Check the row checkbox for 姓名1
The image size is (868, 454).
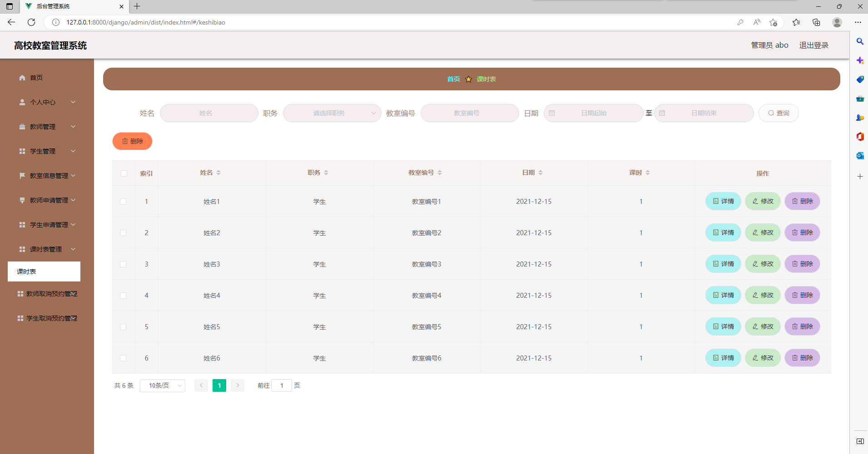click(123, 202)
